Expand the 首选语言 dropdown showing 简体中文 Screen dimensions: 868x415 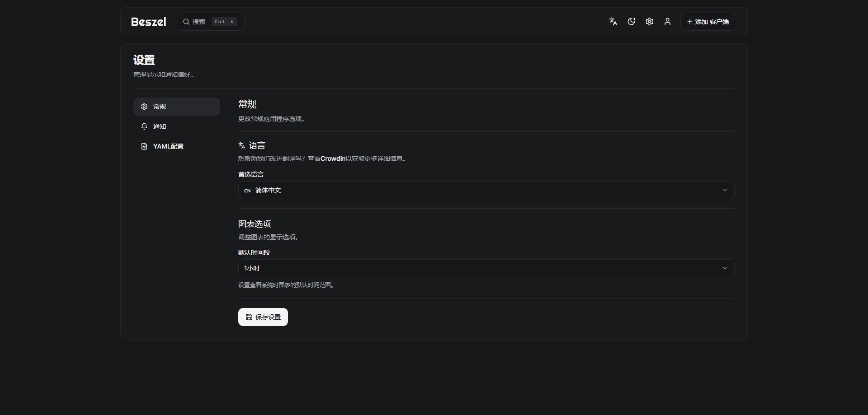pos(486,190)
